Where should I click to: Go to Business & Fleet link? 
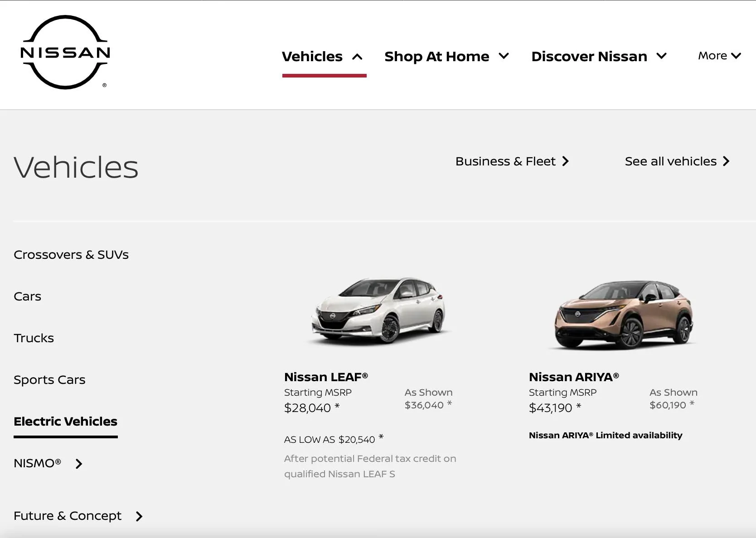[505, 161]
